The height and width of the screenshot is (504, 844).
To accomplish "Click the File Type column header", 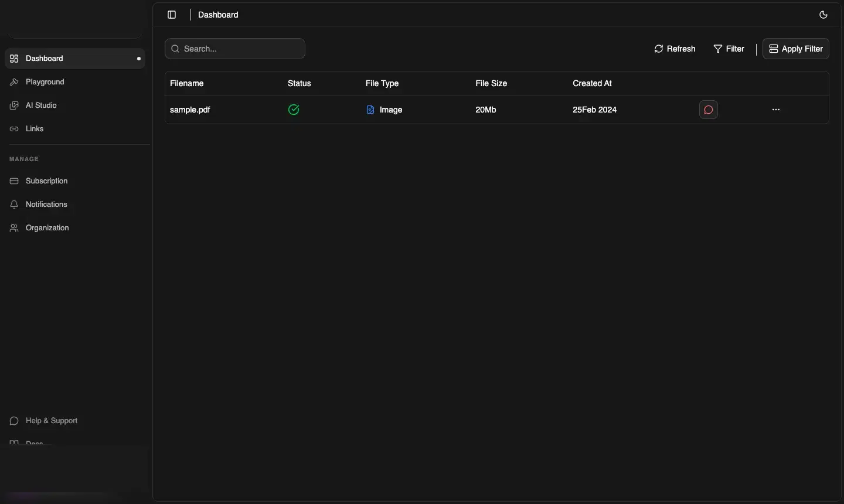I will (382, 83).
